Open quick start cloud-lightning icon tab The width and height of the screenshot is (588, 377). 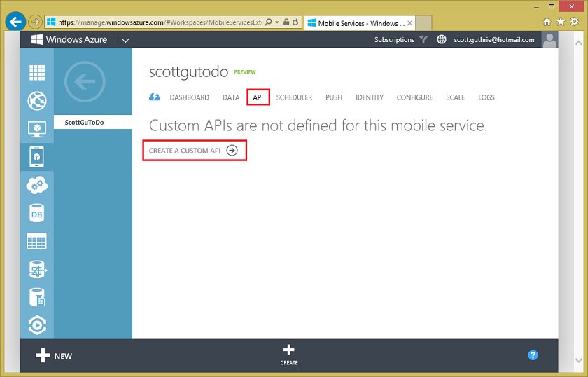pos(155,97)
